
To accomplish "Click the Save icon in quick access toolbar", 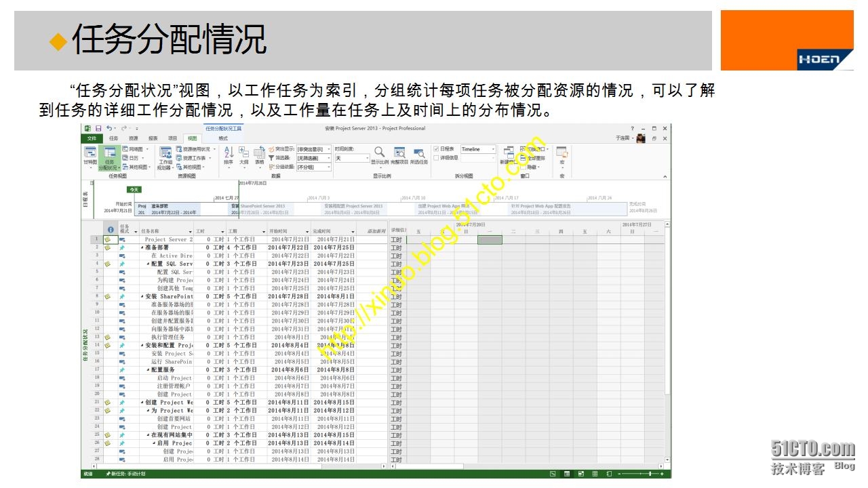I will point(98,128).
